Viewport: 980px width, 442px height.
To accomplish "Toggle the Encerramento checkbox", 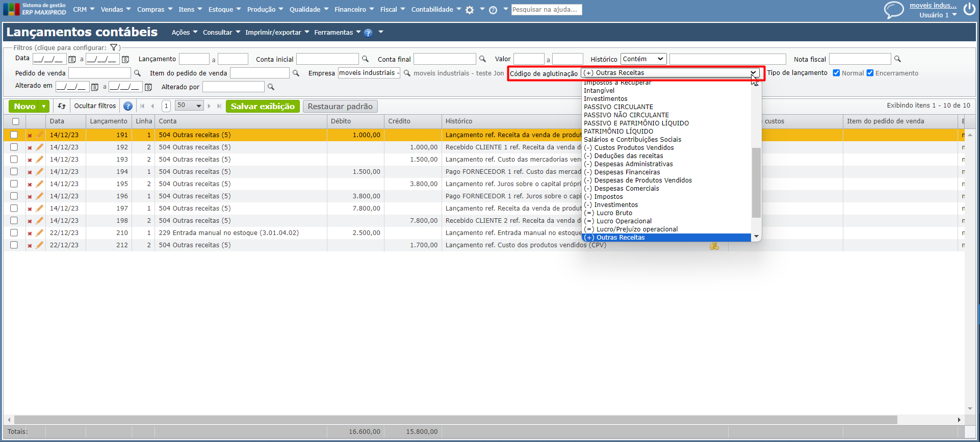I will [870, 73].
